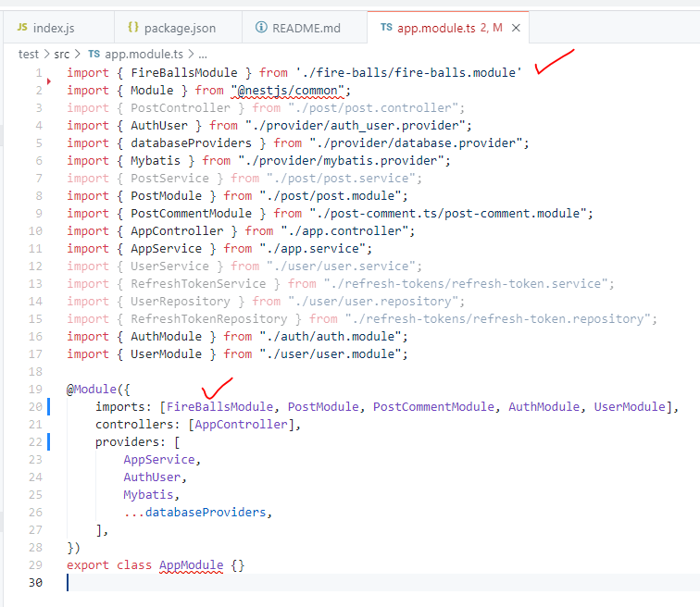Click line number 19 in the gutter

click(36, 390)
